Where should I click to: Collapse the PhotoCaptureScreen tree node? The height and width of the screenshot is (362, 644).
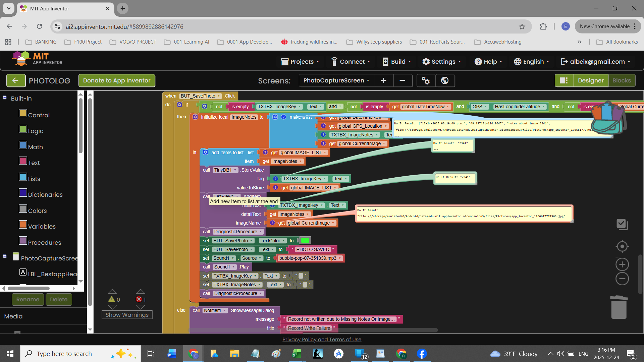pyautogui.click(x=5, y=256)
